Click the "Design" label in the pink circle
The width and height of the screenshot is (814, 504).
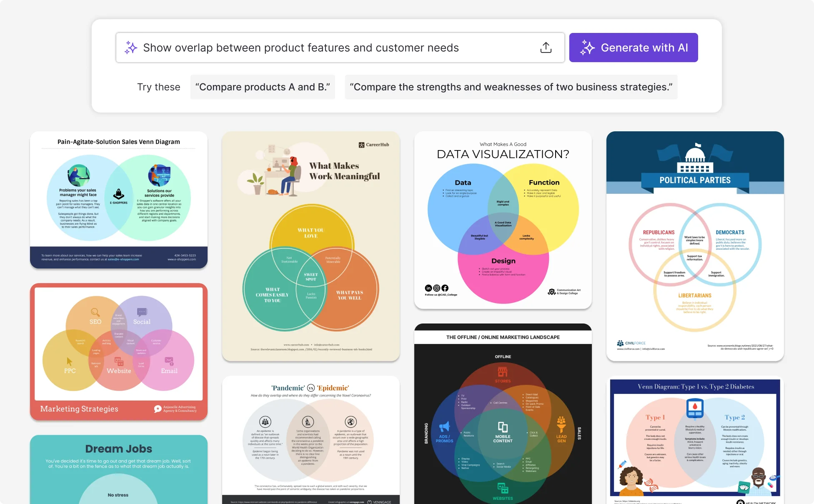pos(503,261)
